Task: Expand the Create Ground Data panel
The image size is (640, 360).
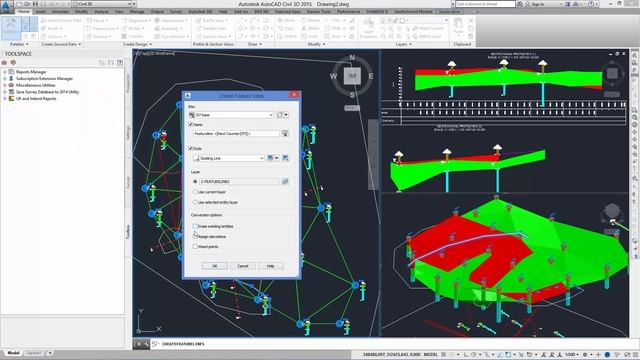Action: [61, 44]
